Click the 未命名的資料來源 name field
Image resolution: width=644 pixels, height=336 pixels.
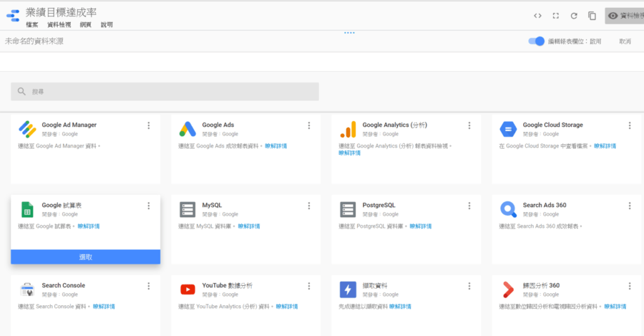(x=34, y=41)
